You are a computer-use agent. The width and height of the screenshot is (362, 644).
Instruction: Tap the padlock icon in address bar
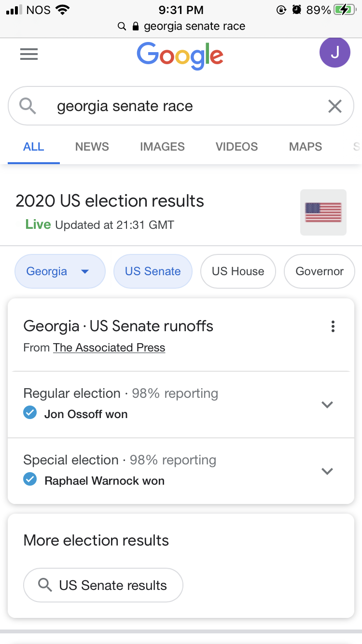tap(136, 26)
